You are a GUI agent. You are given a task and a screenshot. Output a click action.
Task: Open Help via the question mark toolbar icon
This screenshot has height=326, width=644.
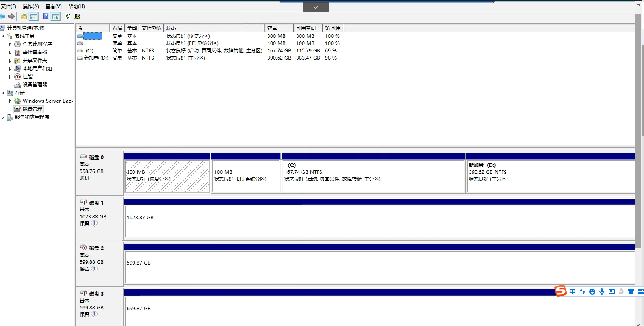click(x=46, y=16)
